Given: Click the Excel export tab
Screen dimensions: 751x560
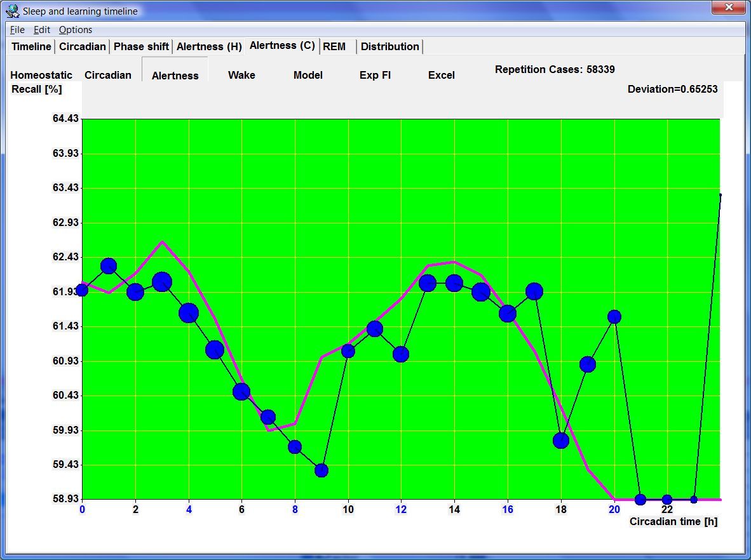Looking at the screenshot, I should click(442, 75).
